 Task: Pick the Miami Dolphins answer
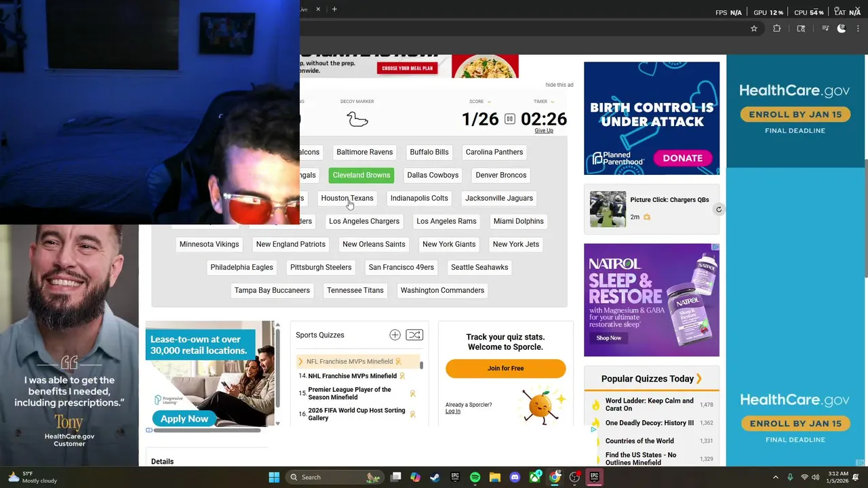[519, 221]
